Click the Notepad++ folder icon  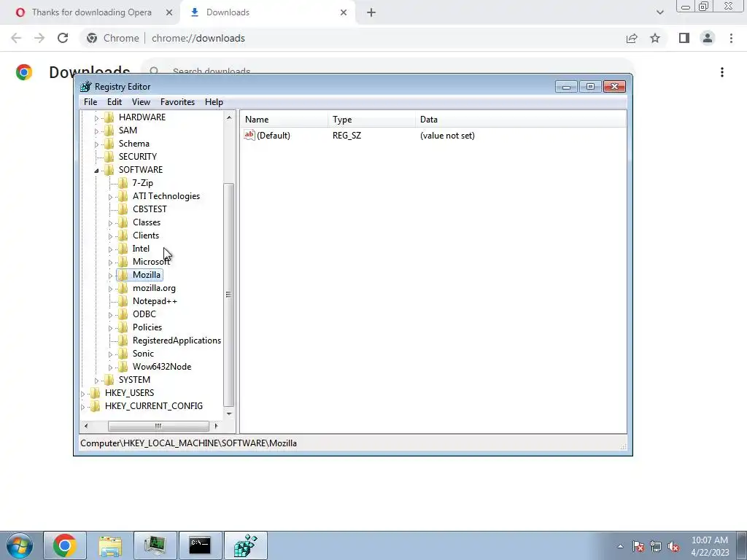coord(123,301)
